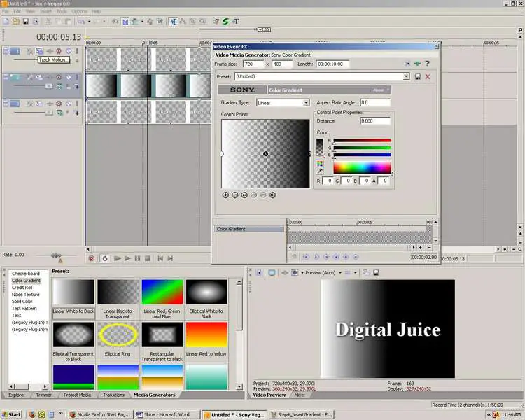Click the Add control point plus icon
The height and width of the screenshot is (420, 525).
click(225, 195)
